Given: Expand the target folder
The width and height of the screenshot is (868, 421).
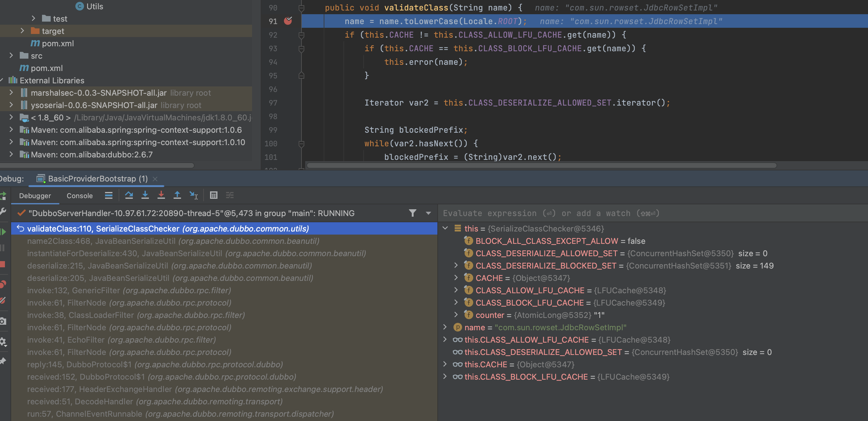Looking at the screenshot, I should coord(22,31).
